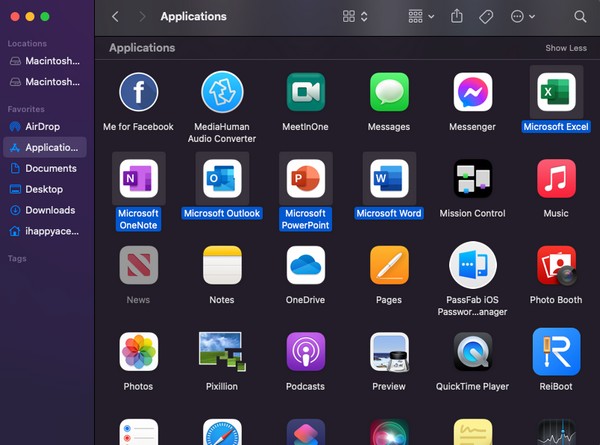Click the Locations section heading in sidebar

[x=27, y=44]
